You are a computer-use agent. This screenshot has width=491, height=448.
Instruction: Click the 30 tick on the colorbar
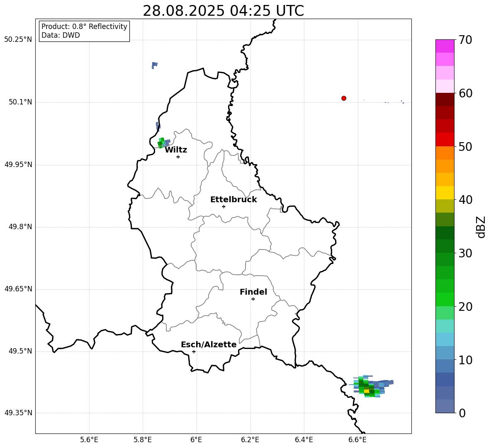[465, 253]
